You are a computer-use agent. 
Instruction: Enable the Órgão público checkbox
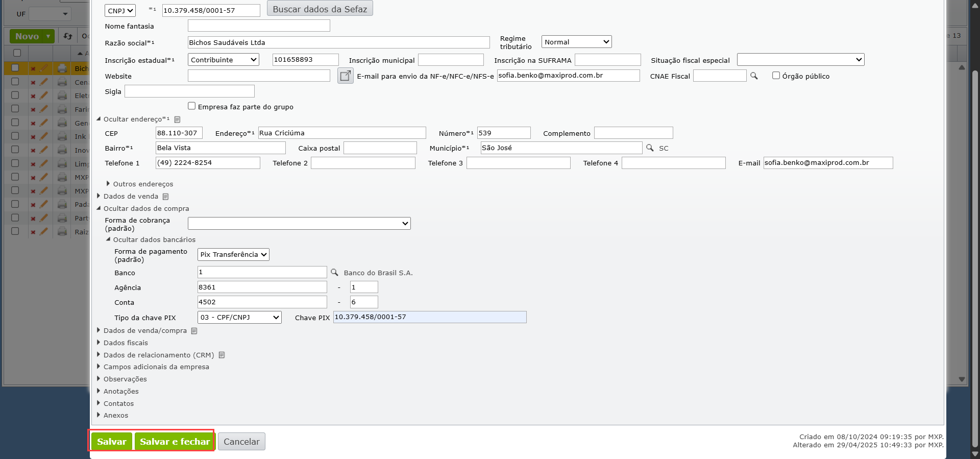tap(776, 76)
